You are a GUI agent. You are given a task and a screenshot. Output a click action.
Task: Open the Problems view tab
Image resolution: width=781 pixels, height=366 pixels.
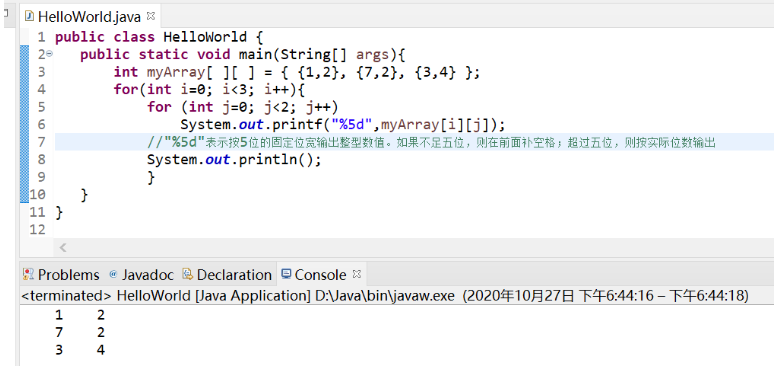tap(61, 275)
